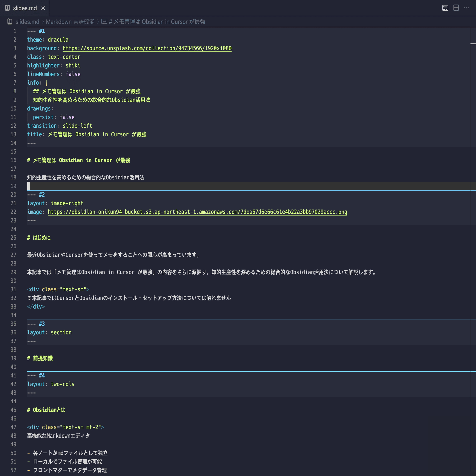Click the text 'lineNumbers: false'
Screen dimensions: 476x476
[x=54, y=74]
